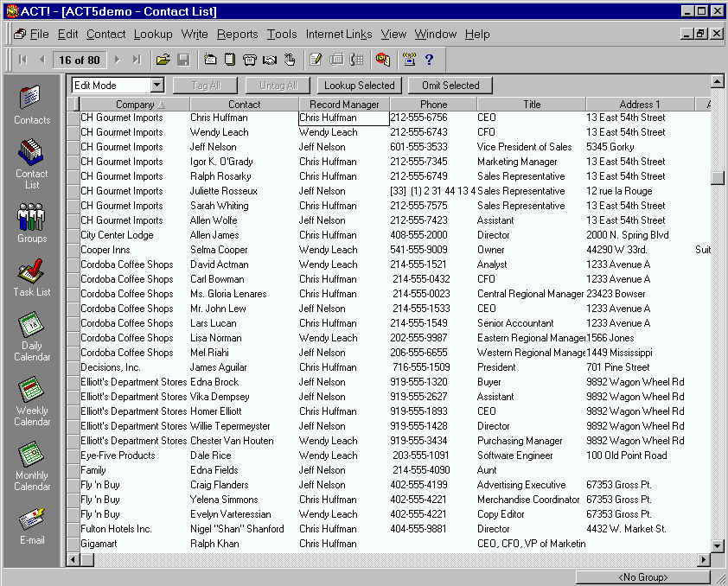Schedule a meeting with the handshake icon
728x586 pixels.
pos(270,60)
